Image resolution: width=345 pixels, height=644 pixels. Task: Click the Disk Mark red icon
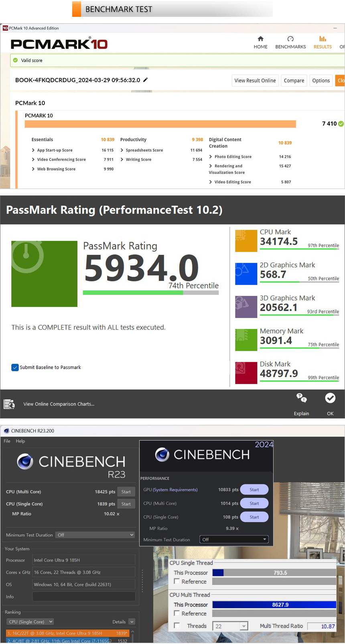[246, 373]
